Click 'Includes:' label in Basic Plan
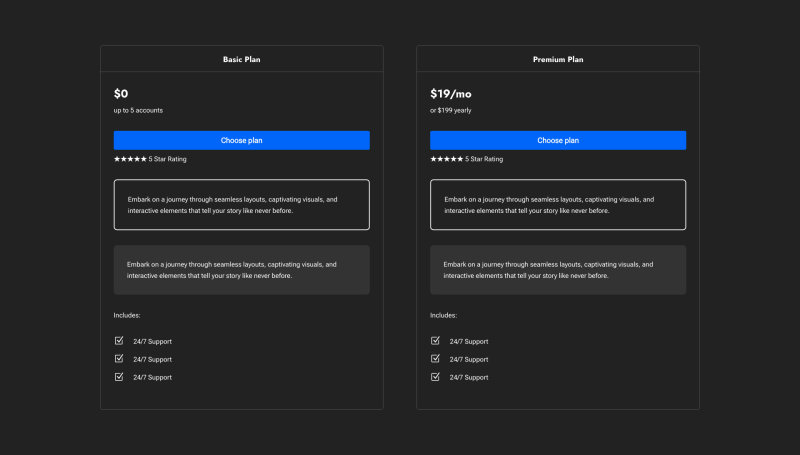This screenshot has height=455, width=800. click(127, 315)
